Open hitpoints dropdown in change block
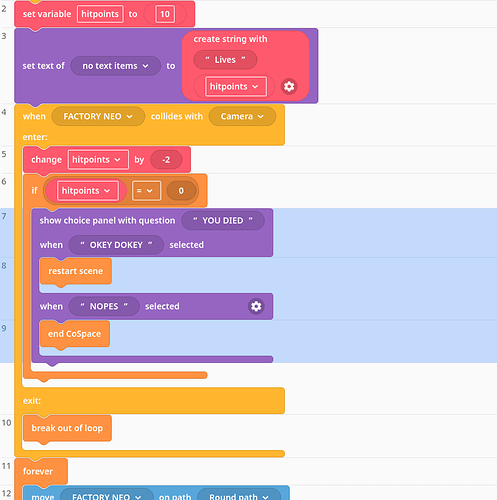Screen dimensions: 497x500 coord(98,160)
